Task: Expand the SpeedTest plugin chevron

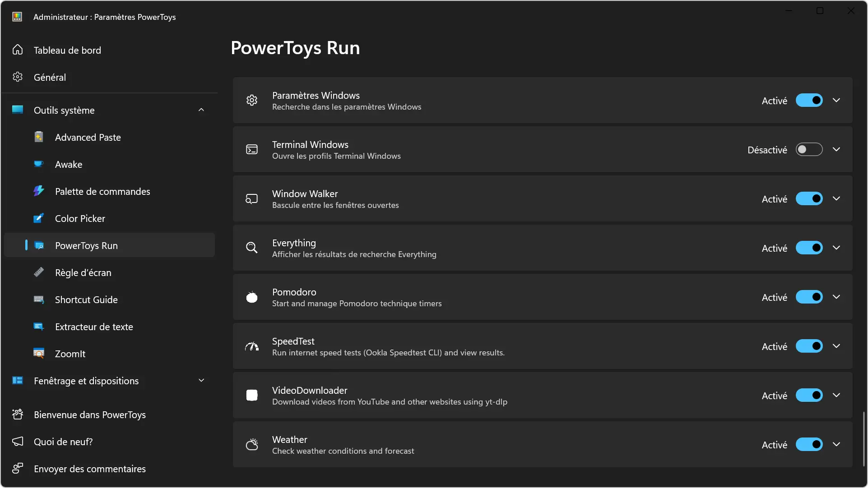Action: click(x=836, y=346)
